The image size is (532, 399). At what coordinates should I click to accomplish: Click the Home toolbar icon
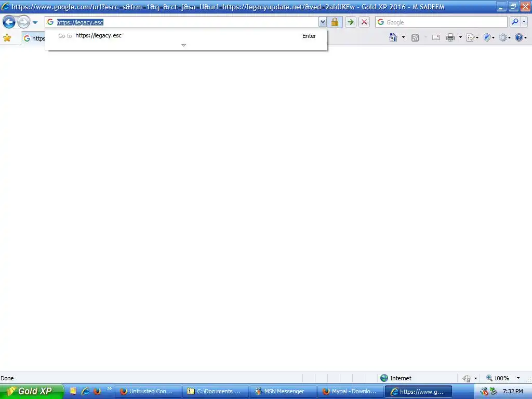(x=393, y=37)
